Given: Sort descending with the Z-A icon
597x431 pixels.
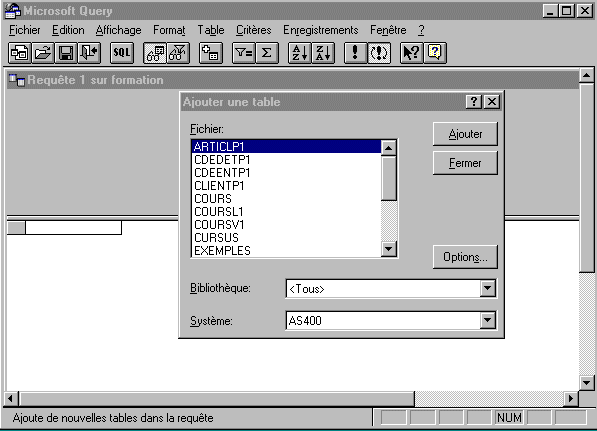Looking at the screenshot, I should pos(323,53).
